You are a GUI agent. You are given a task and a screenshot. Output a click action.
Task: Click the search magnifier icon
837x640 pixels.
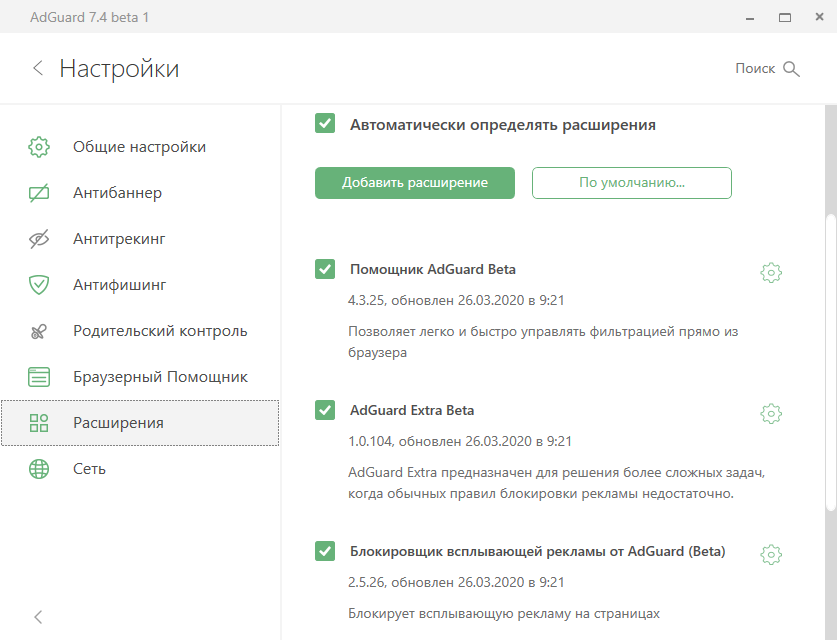(x=792, y=68)
